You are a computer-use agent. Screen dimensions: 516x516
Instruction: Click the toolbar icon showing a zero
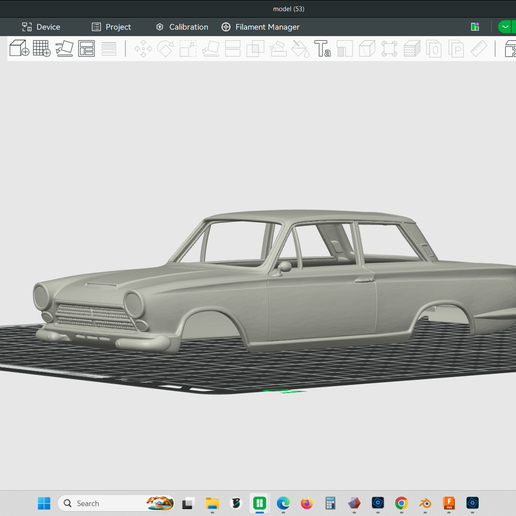[x=434, y=49]
